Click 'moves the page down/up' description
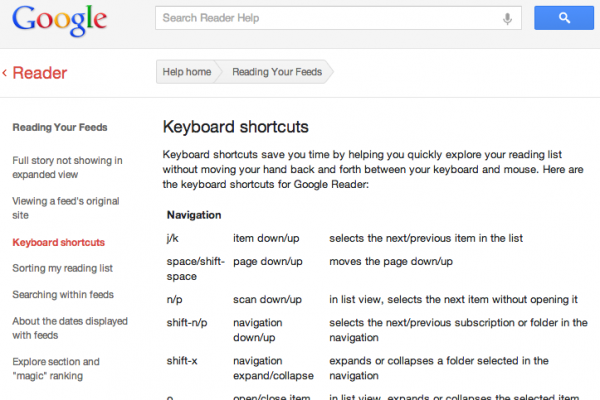This screenshot has height=400, width=600. pos(391,261)
